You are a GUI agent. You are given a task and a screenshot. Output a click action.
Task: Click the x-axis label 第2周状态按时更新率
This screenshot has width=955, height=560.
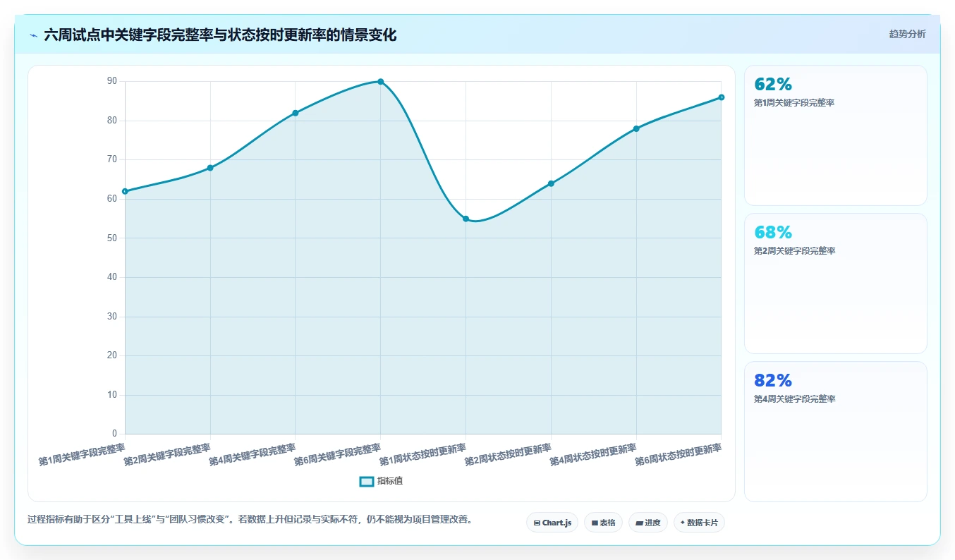tap(509, 455)
